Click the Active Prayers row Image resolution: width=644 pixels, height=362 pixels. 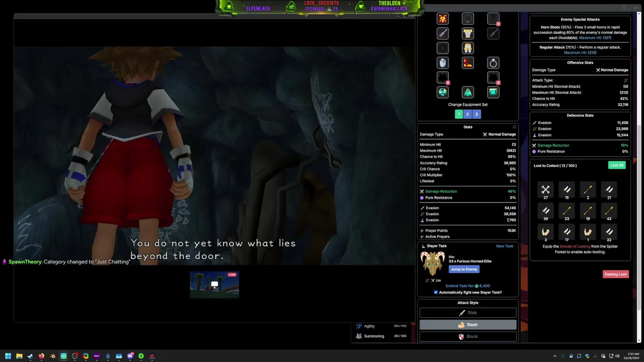pos(468,236)
